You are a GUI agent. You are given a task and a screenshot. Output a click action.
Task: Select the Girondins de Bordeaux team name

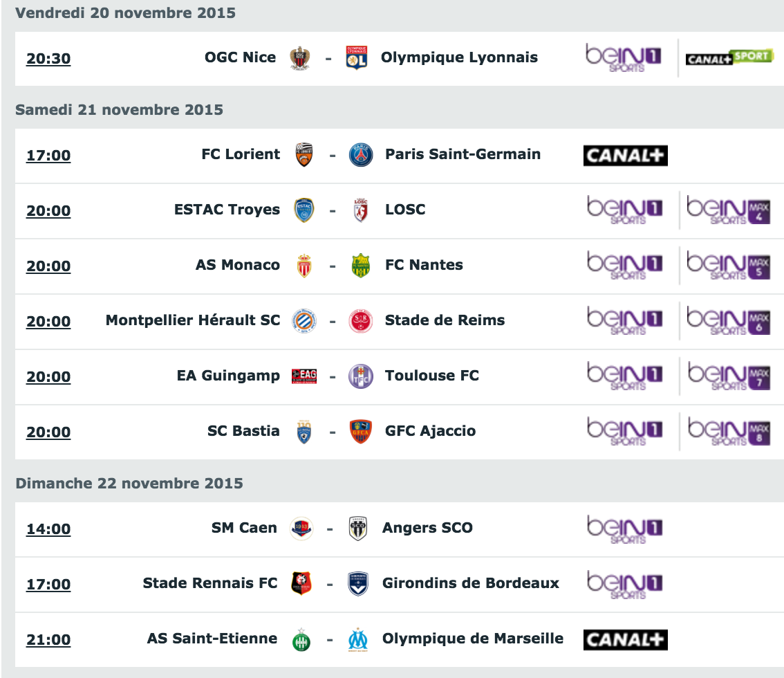pyautogui.click(x=471, y=583)
